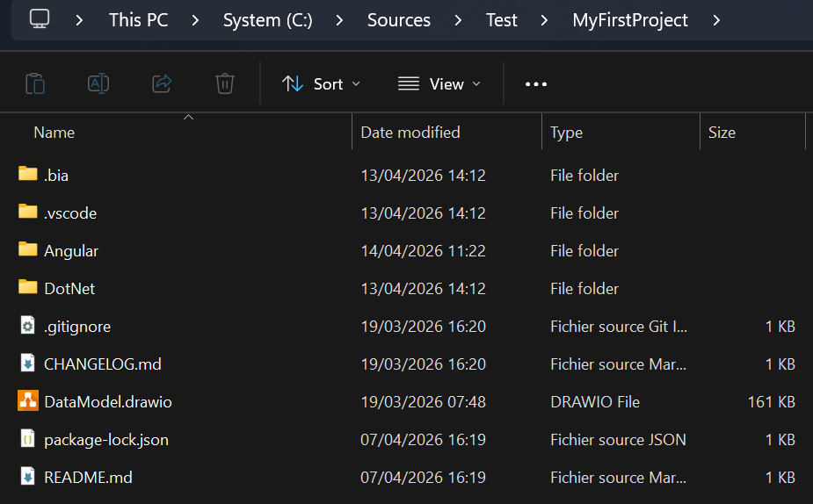813x504 pixels.
Task: Select the Angular folder name
Action: [71, 251]
